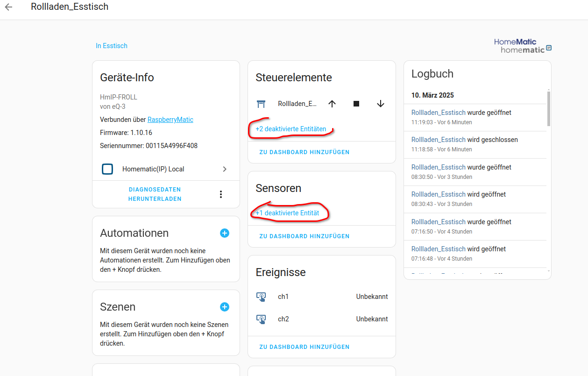Screen dimensions: 588x376
Task: Click the Logbuch scrollbar
Action: tap(549, 108)
